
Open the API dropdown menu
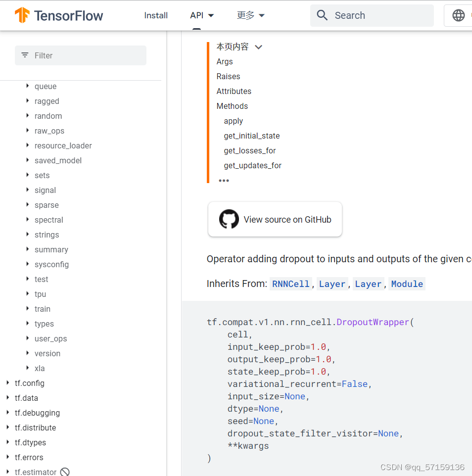coord(202,15)
